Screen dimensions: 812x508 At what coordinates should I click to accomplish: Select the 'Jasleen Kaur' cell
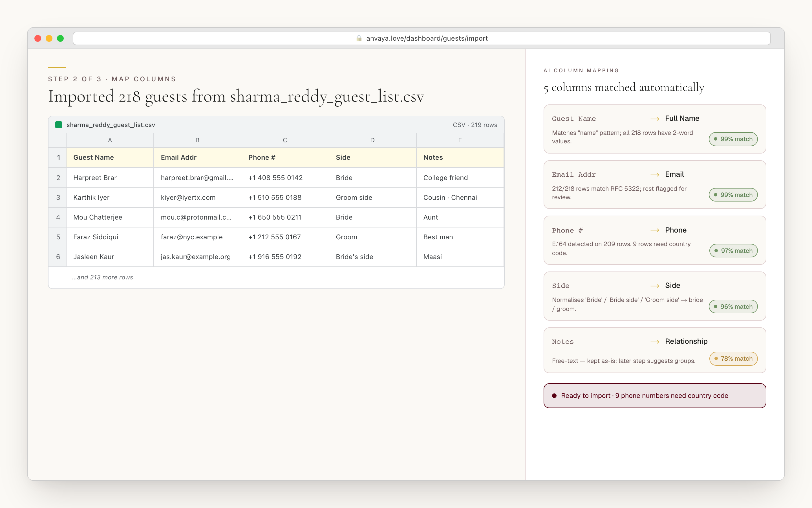tap(110, 257)
